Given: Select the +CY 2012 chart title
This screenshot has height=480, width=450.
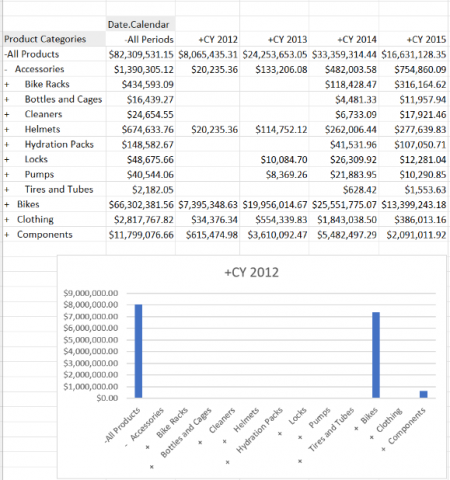Looking at the screenshot, I should pyautogui.click(x=252, y=272).
